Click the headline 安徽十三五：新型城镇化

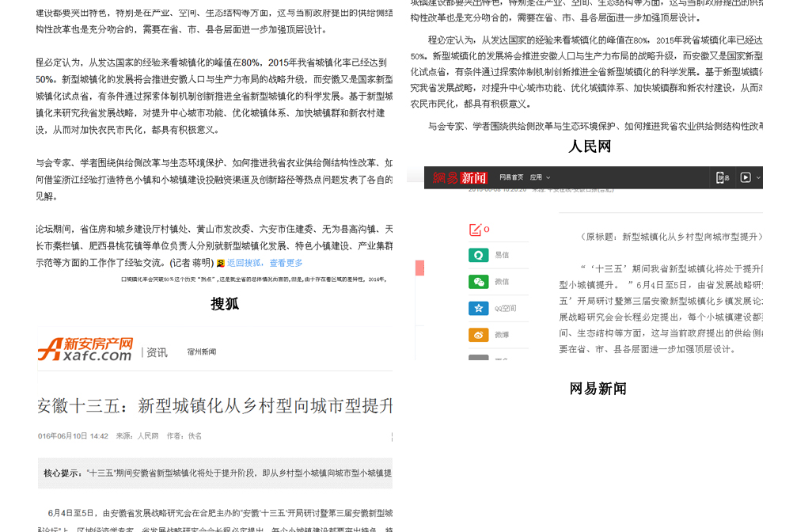[x=214, y=406]
